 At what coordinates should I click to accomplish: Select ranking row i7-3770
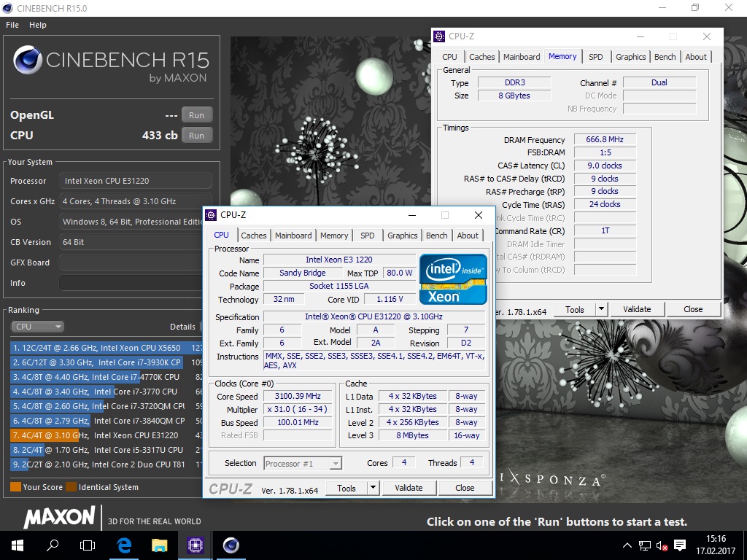106,392
